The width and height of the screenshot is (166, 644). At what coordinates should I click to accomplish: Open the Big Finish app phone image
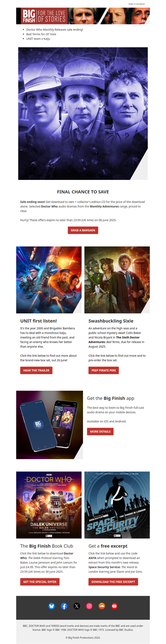49,425
